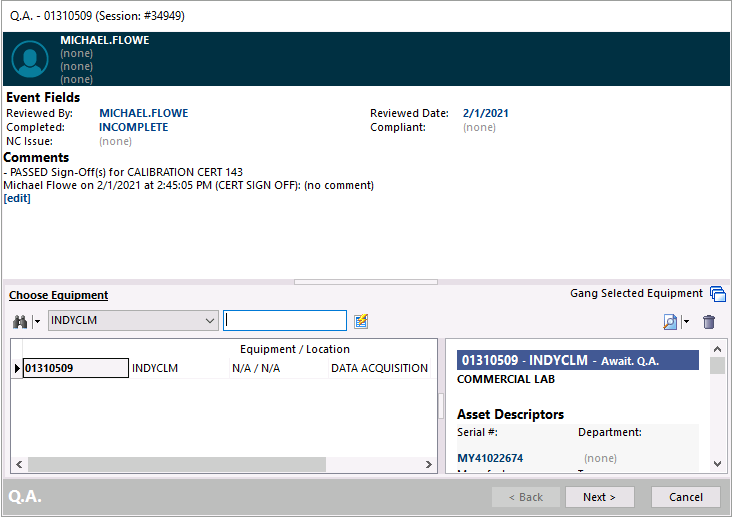Click serial number MY41022674 link
Viewport: 733px width, 517px height.
point(490,458)
